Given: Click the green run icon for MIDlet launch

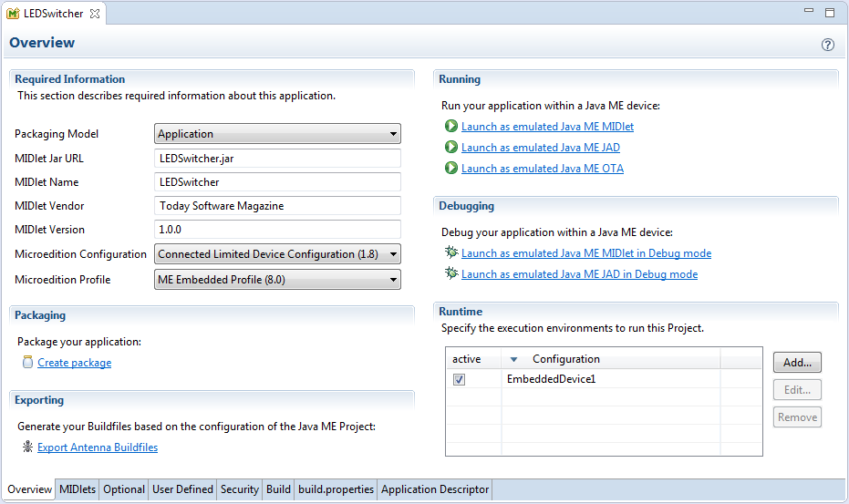Looking at the screenshot, I should pos(450,127).
